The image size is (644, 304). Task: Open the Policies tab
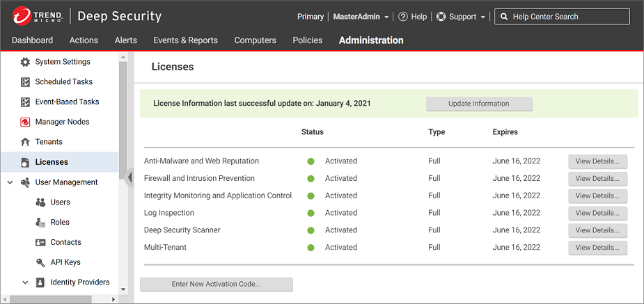[307, 40]
